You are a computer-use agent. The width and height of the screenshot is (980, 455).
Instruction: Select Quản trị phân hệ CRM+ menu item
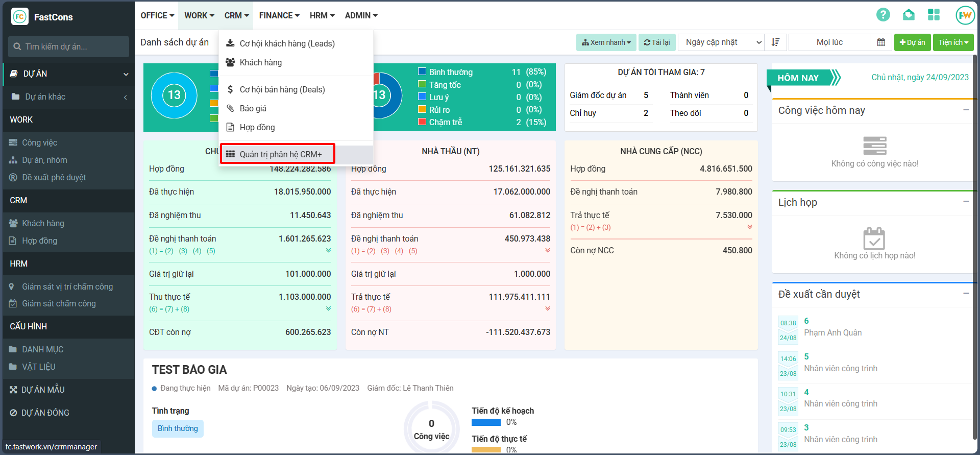tap(280, 154)
